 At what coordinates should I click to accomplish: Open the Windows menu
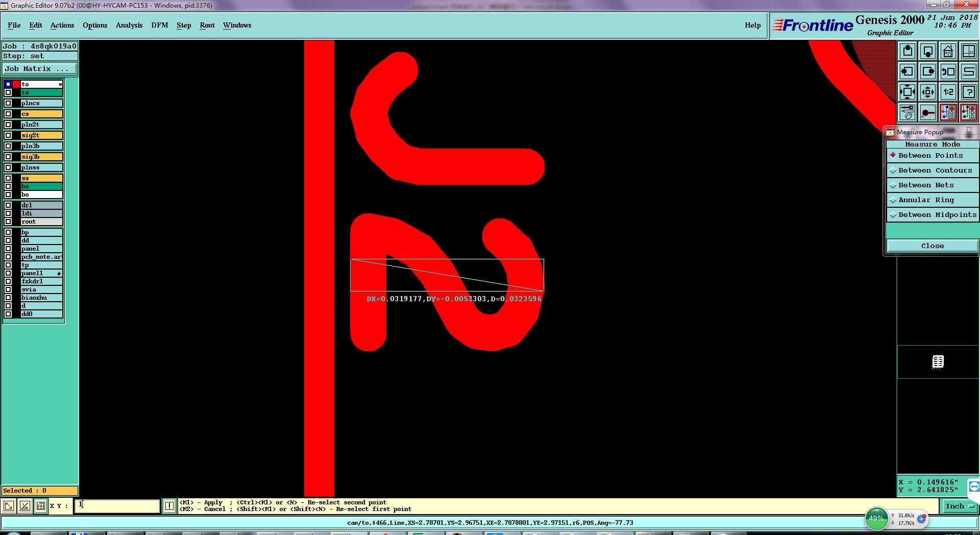[x=237, y=25]
